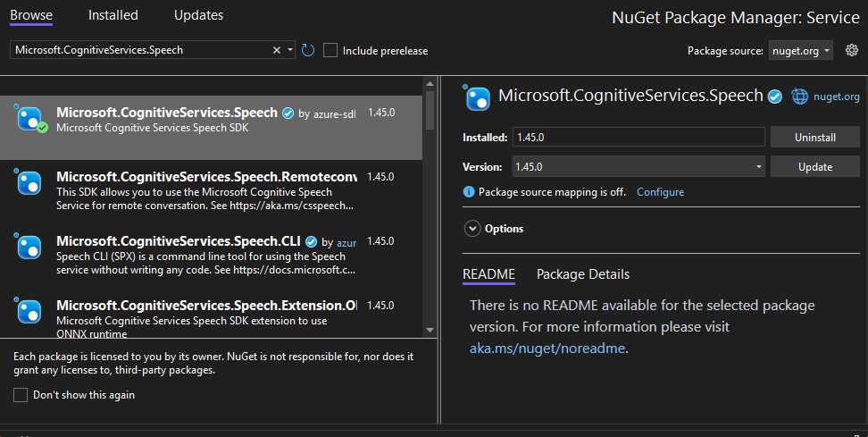Viewport: 868px width, 437px height.
Task: Click the Uninstall button
Action: 814,138
